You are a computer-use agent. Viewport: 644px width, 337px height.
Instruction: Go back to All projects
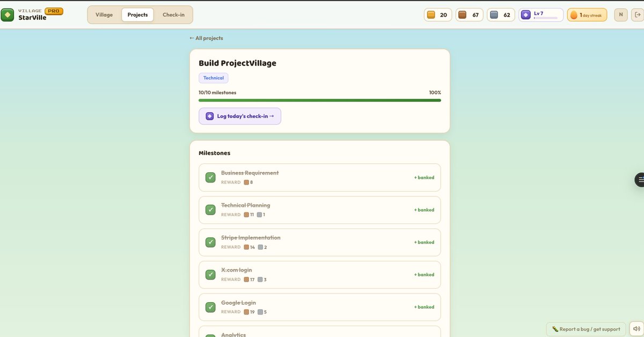tap(206, 38)
